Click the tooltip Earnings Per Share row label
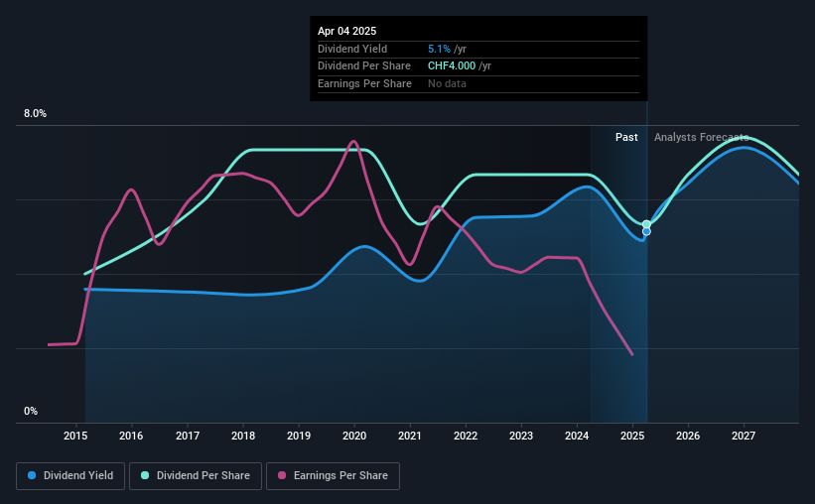The height and width of the screenshot is (504, 815). click(x=364, y=83)
